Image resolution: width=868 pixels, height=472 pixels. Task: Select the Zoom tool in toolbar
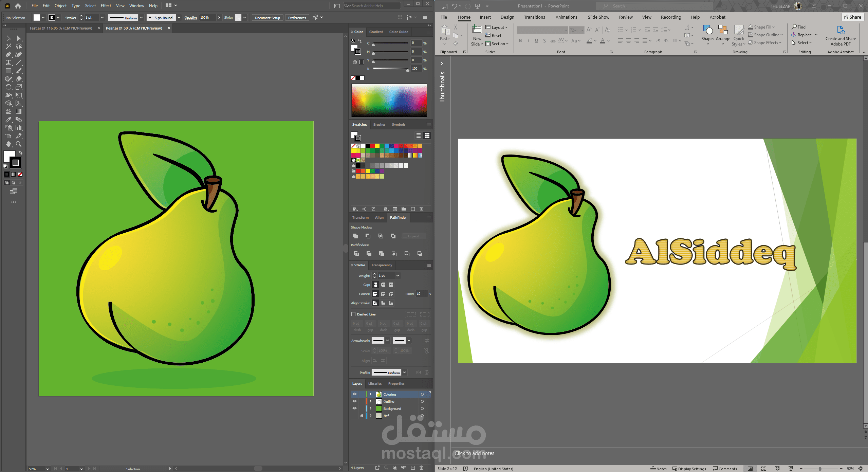pyautogui.click(x=19, y=144)
